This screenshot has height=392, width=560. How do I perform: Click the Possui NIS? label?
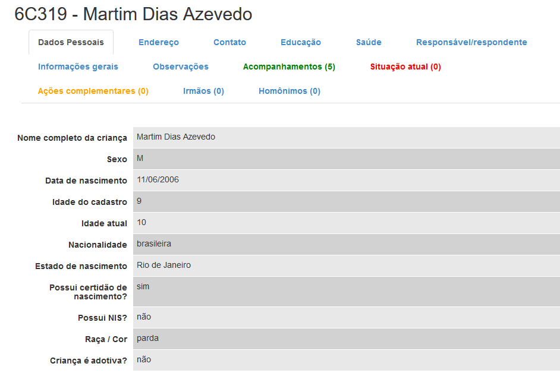tap(102, 318)
